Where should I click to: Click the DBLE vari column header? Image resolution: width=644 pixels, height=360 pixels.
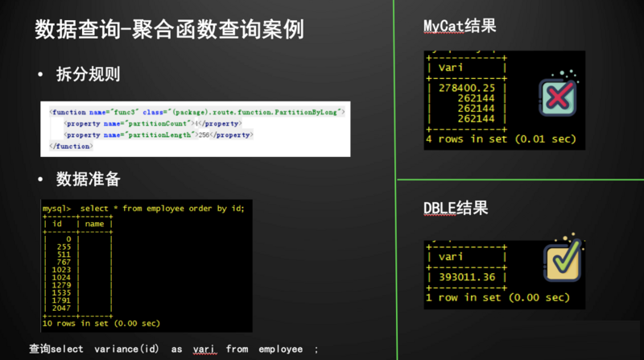point(450,257)
